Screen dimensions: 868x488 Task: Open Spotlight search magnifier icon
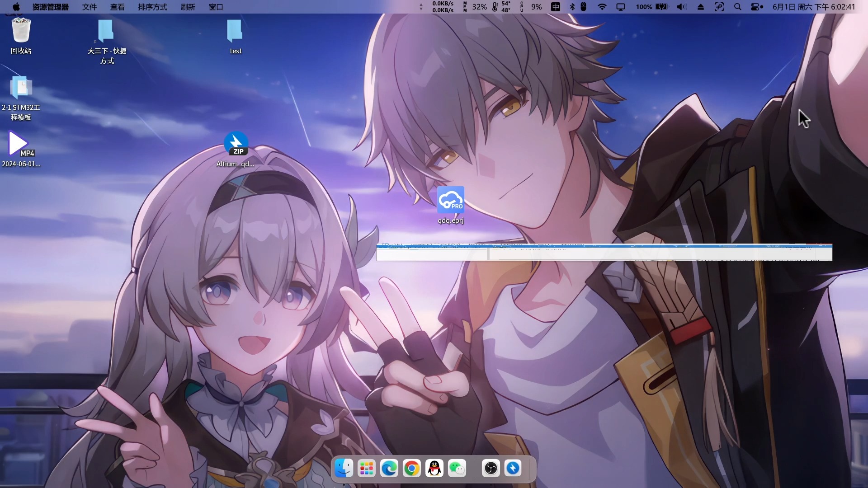point(738,7)
